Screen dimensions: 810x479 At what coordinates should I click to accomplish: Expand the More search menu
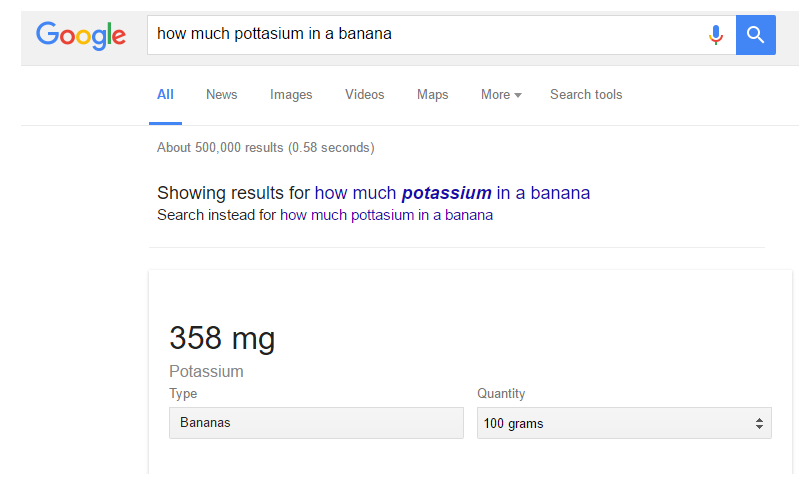tap(501, 95)
